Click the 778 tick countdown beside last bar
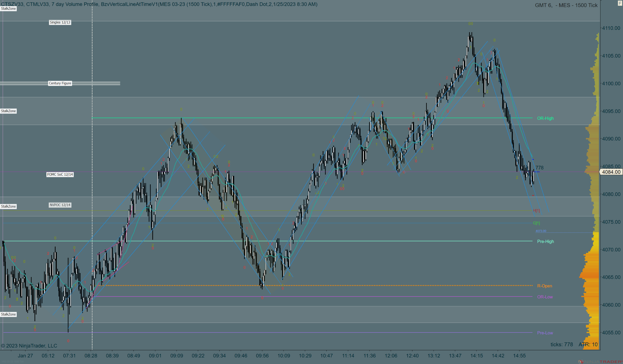 pos(540,168)
